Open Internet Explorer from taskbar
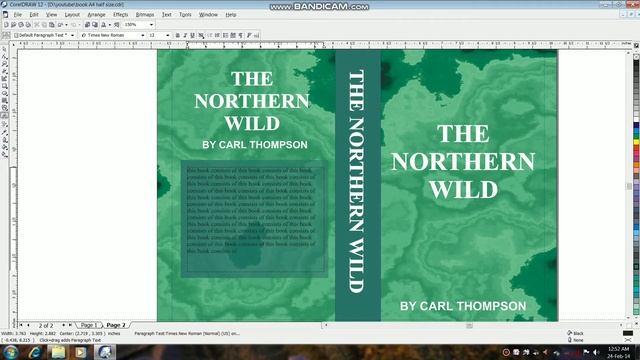 35,352
